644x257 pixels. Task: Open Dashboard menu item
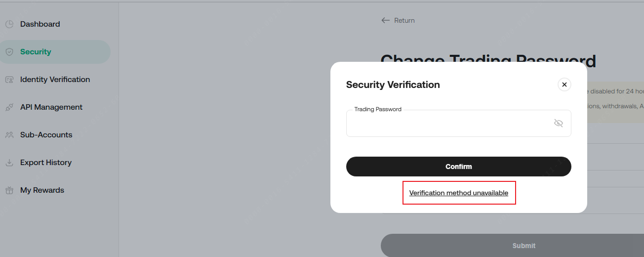tap(40, 24)
